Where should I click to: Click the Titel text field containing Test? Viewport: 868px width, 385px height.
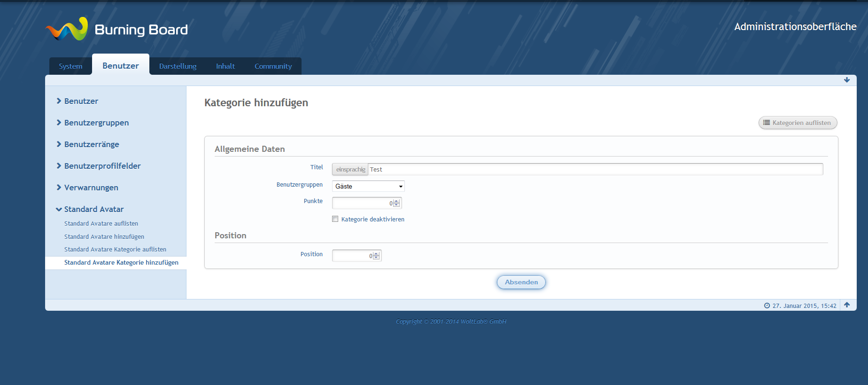[595, 169]
